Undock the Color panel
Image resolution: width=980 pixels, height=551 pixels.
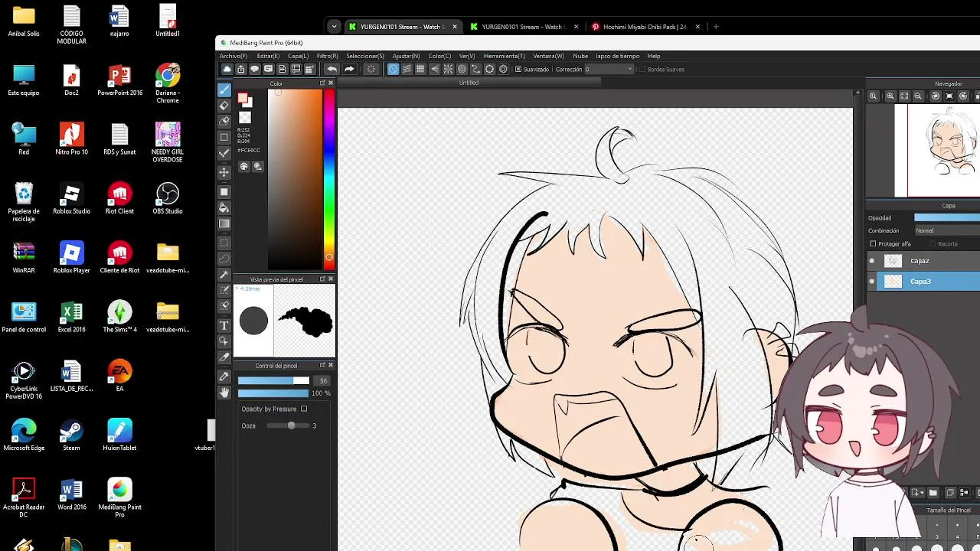(322, 83)
